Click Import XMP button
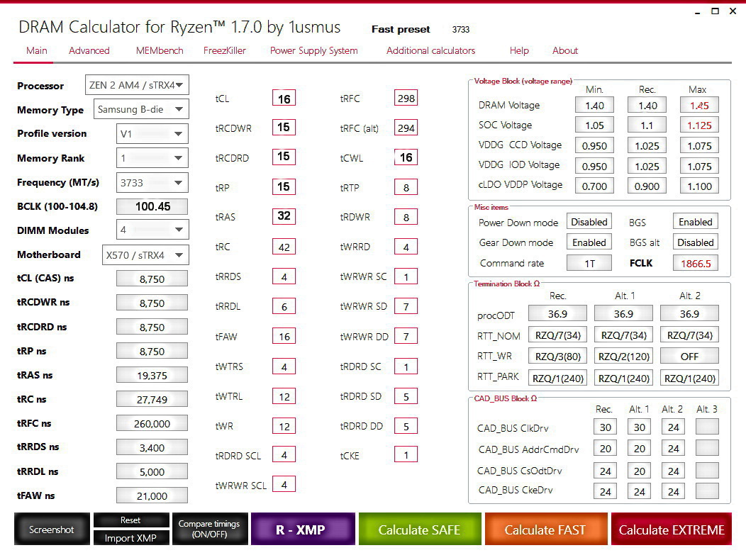 click(130, 537)
